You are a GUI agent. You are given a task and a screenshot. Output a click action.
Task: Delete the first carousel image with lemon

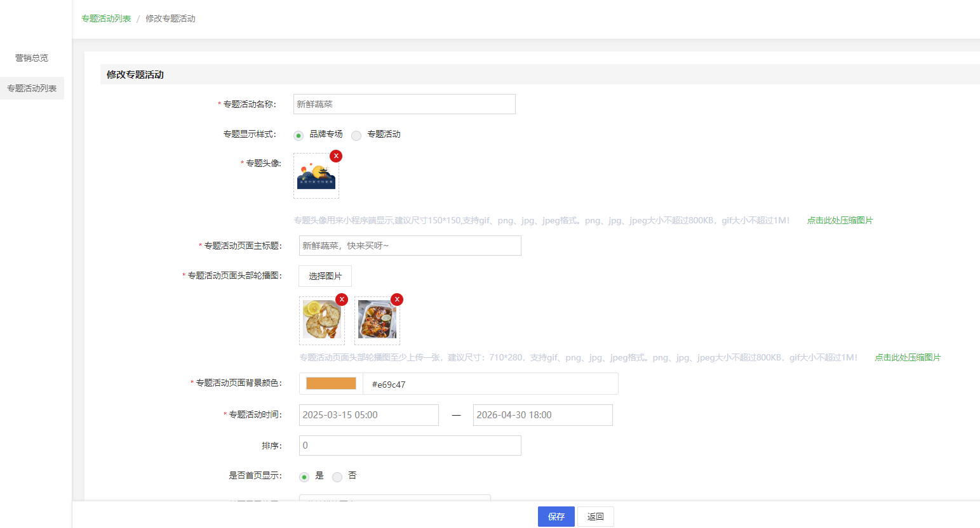pos(342,300)
